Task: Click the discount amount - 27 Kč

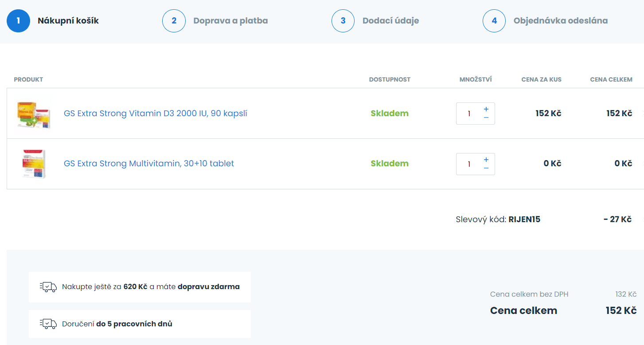Action: (617, 220)
